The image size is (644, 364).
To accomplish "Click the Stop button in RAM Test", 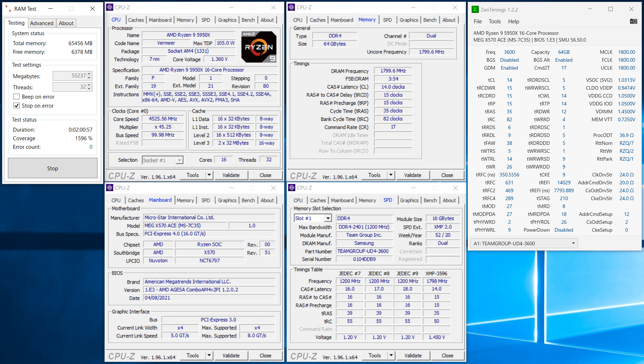I will [53, 168].
